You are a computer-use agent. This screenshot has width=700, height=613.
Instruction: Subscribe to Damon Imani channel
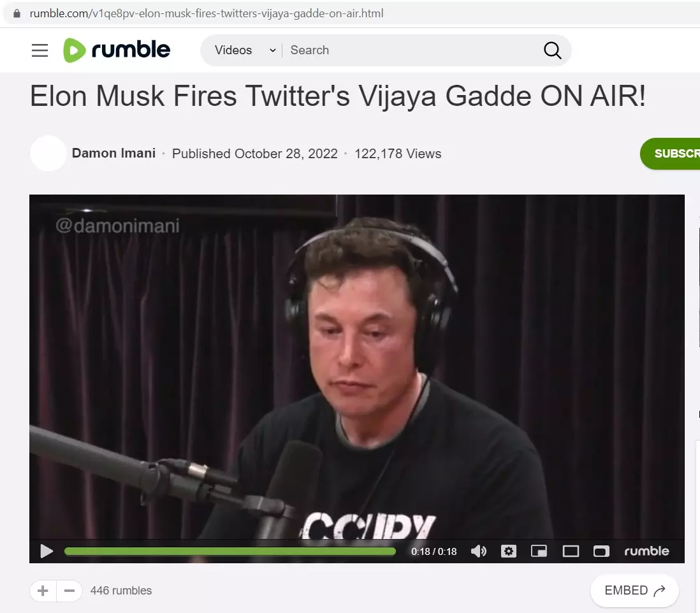[x=670, y=154]
